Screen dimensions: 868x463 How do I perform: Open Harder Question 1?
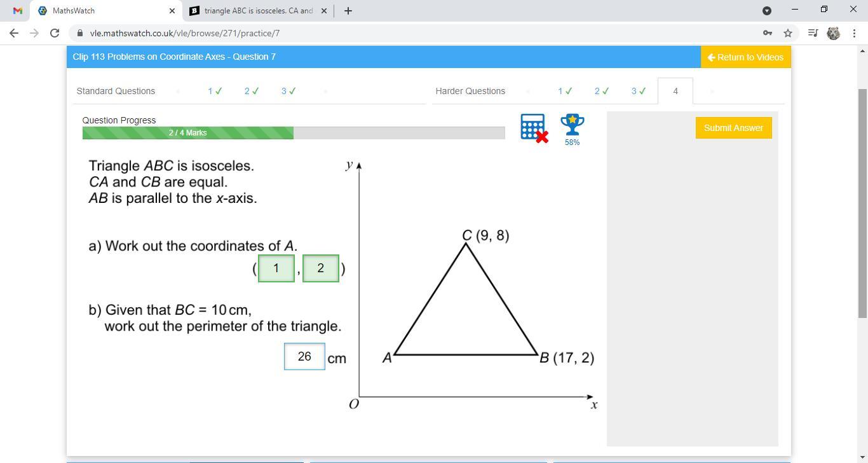[x=565, y=91]
